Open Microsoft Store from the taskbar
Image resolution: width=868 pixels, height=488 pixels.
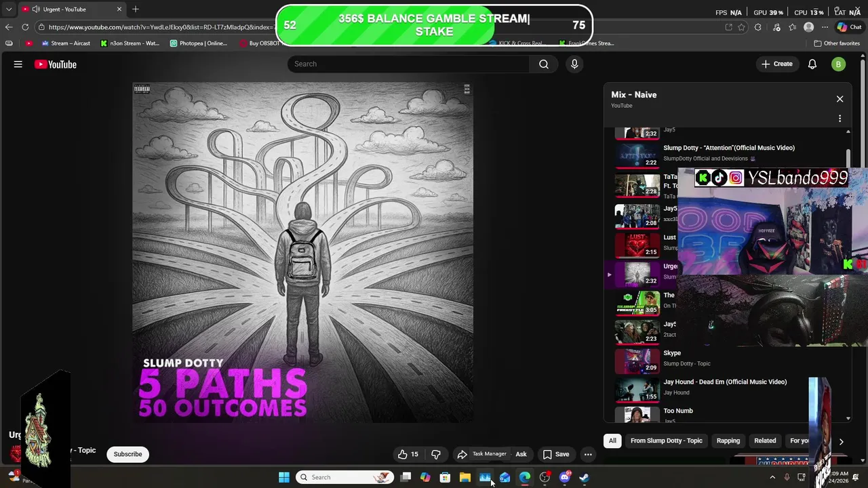pyautogui.click(x=445, y=477)
